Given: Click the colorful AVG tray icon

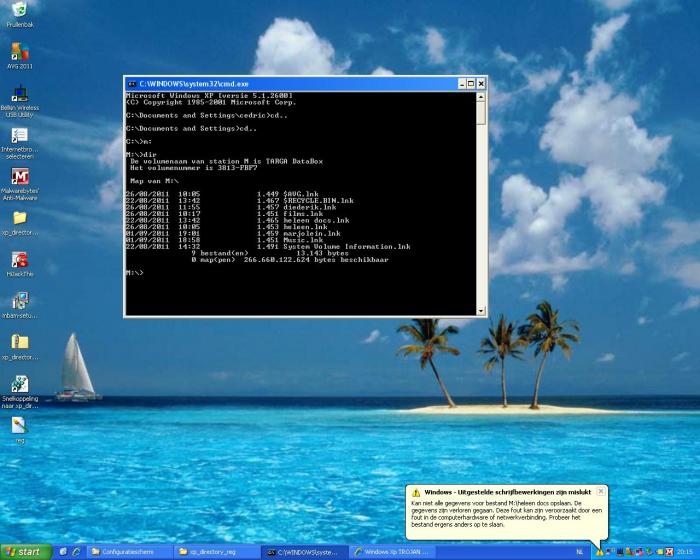Looking at the screenshot, I should pos(630,552).
